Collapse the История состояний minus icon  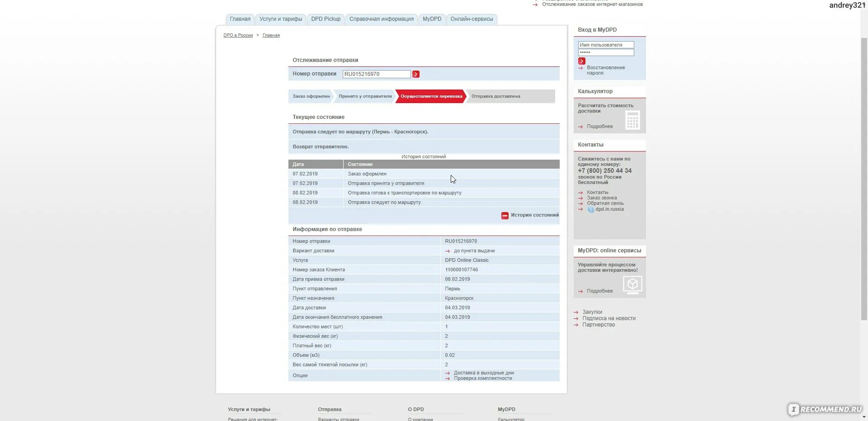point(505,216)
